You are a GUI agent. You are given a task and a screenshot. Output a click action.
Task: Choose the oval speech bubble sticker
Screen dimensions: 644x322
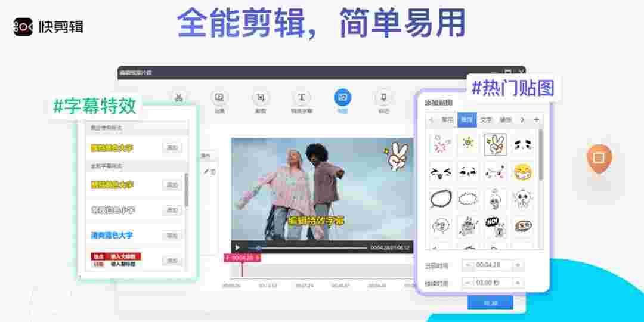point(441,199)
